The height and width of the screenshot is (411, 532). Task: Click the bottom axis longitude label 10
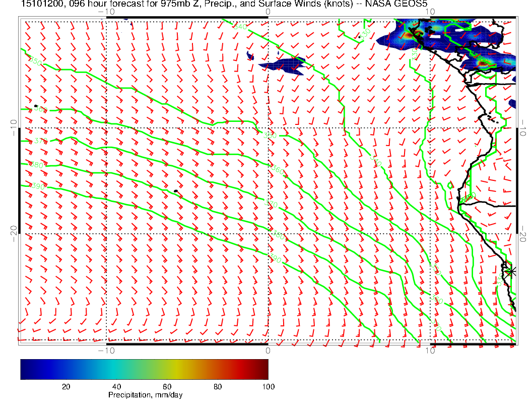point(430,350)
